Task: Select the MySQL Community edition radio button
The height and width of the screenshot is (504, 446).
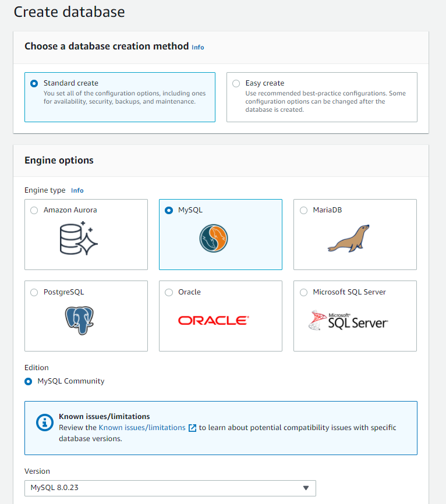Action: pyautogui.click(x=28, y=381)
